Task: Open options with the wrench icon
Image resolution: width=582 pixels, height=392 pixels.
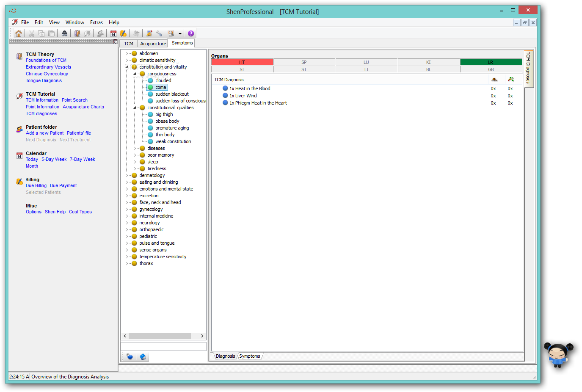Action: pos(159,33)
